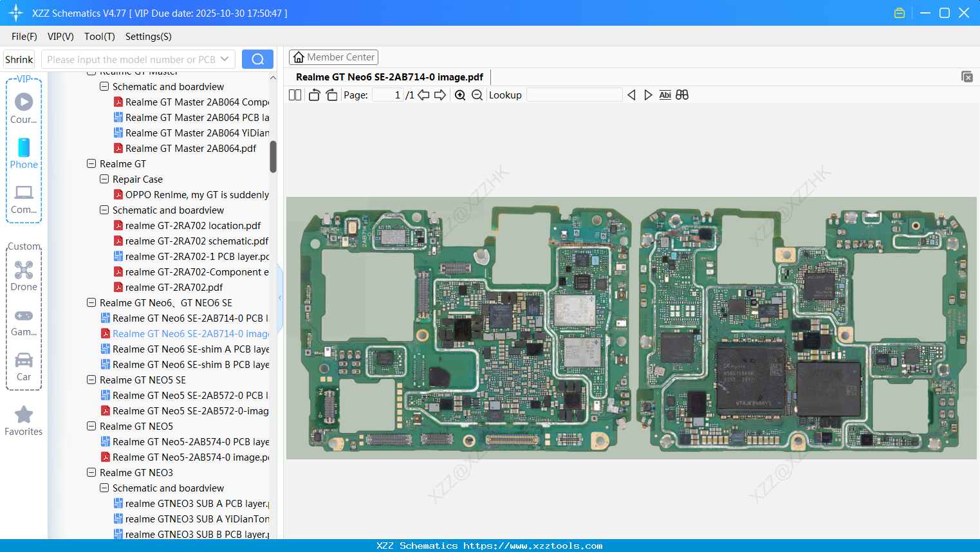Click inside the Lookup text field

[x=574, y=95]
